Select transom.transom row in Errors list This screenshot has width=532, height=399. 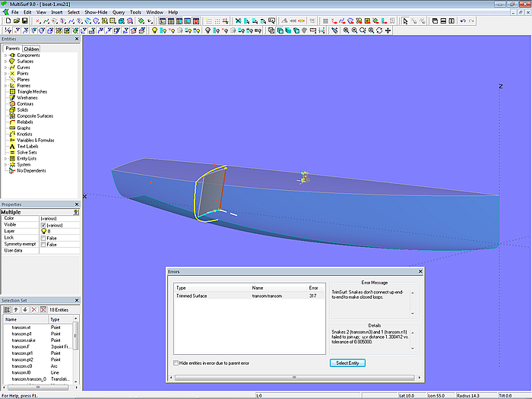pyautogui.click(x=266, y=296)
